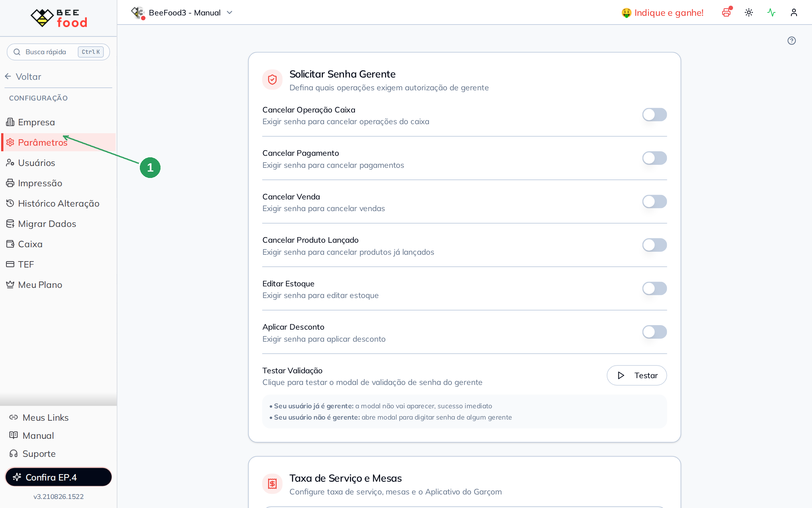Open Histórico Alteração menu item
This screenshot has height=508, width=812.
[x=58, y=203]
